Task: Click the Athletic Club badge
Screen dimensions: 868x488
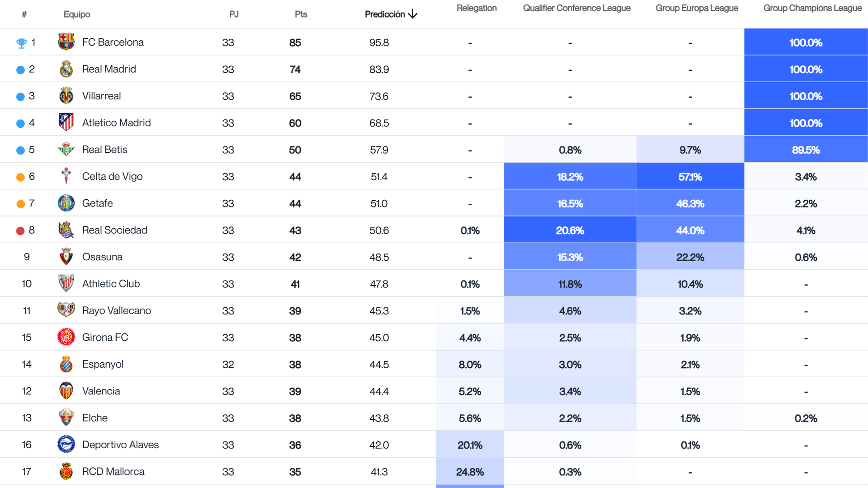Action: click(66, 283)
